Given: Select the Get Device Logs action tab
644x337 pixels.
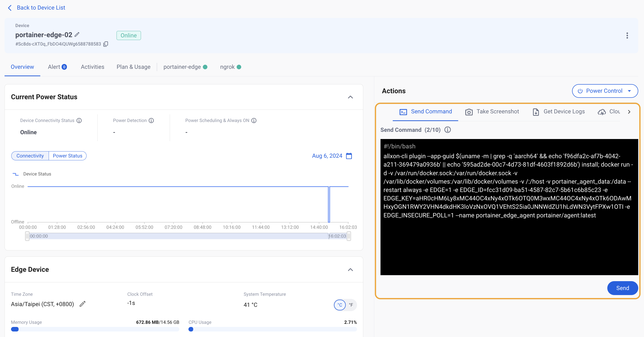Looking at the screenshot, I should [x=558, y=112].
